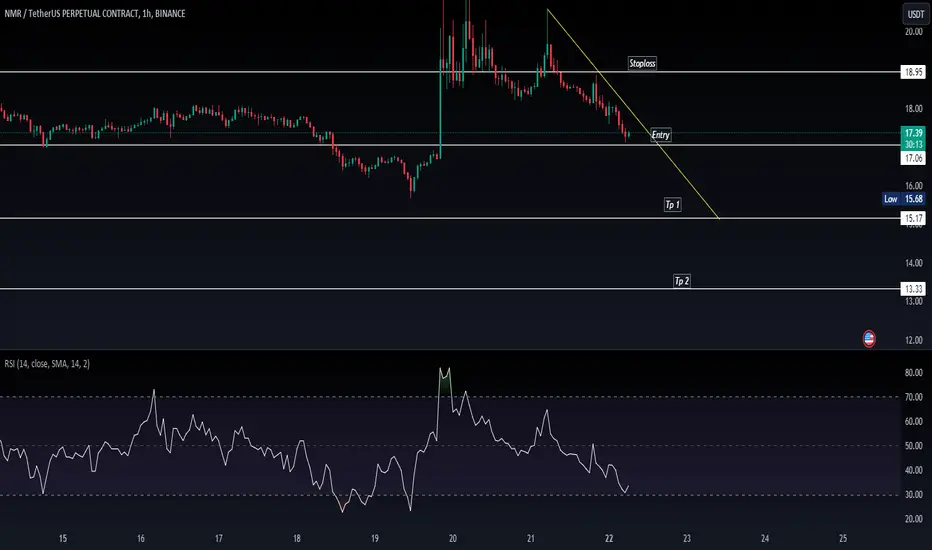The height and width of the screenshot is (550, 932).
Task: Click the 20.00 price scale value
Action: (914, 32)
